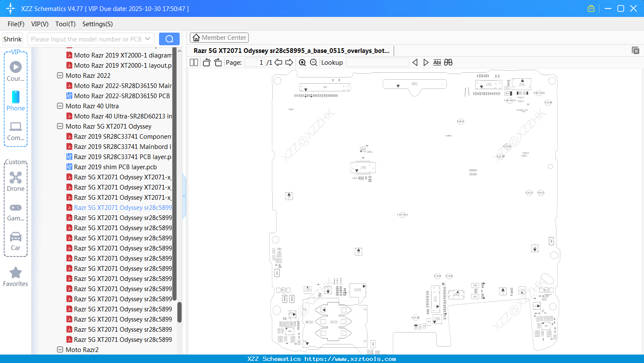The image size is (644, 363).
Task: Go to the next page arrow
Action: tap(289, 63)
